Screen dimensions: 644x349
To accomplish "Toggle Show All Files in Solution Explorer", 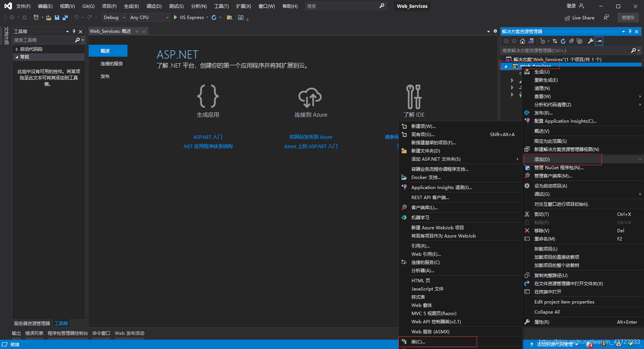I will pos(580,41).
